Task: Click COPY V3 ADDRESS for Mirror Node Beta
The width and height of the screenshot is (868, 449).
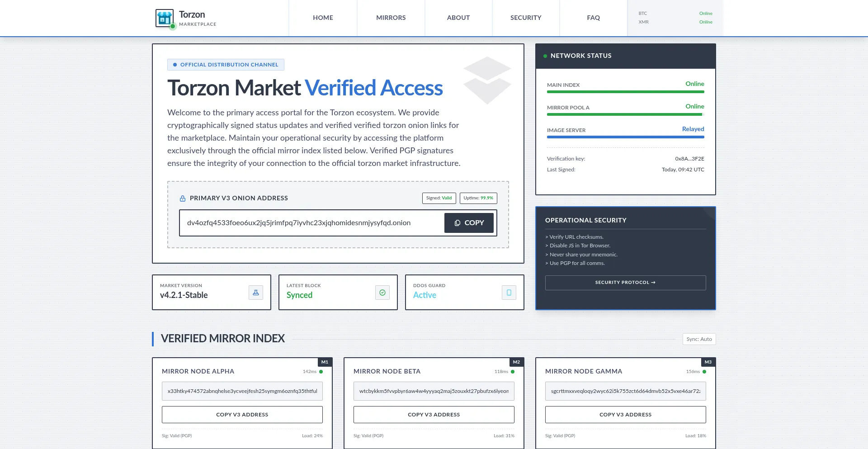Action: pos(434,414)
